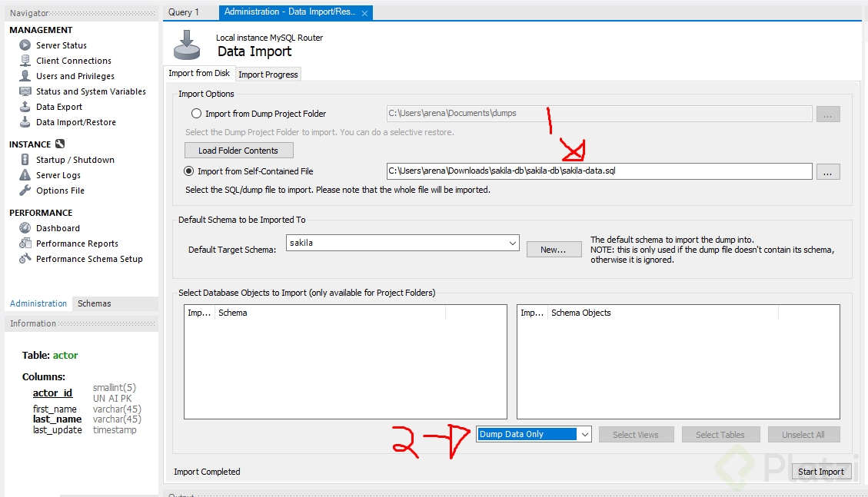This screenshot has width=868, height=497.
Task: Click the Startup / Shutdown icon
Action: point(25,160)
